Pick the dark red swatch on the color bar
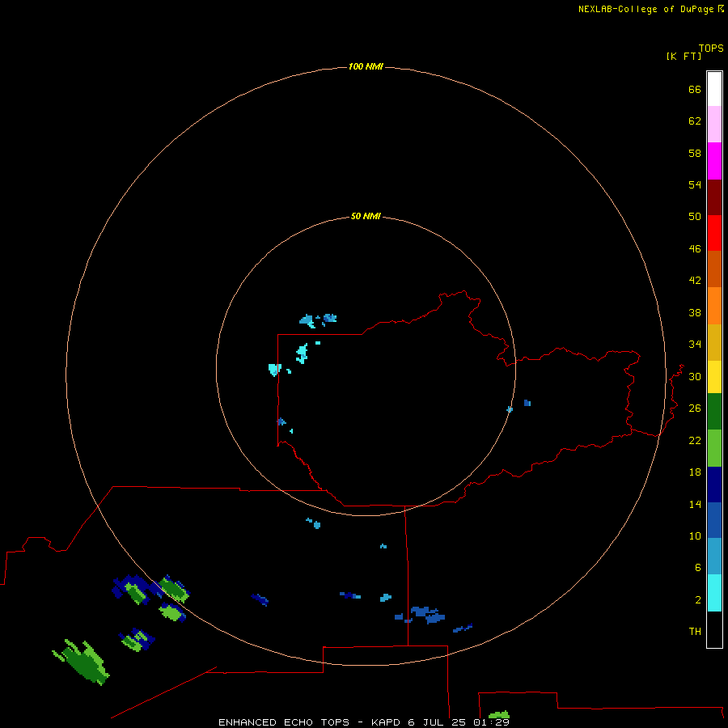The height and width of the screenshot is (728, 728). pos(714,197)
